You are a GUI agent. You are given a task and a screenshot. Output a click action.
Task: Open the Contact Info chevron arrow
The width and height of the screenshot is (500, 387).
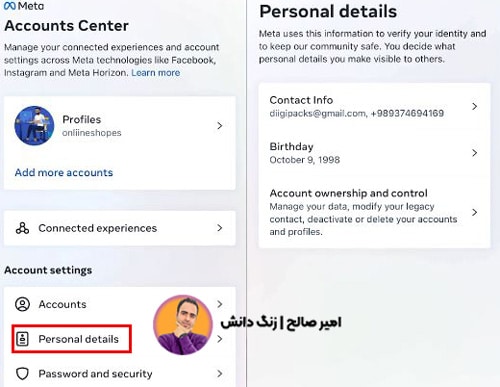(475, 106)
